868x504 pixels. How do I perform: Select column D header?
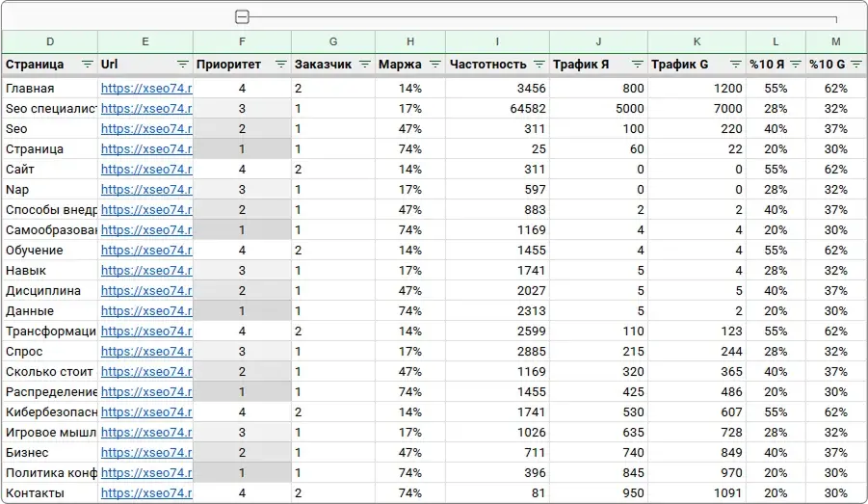coord(50,41)
